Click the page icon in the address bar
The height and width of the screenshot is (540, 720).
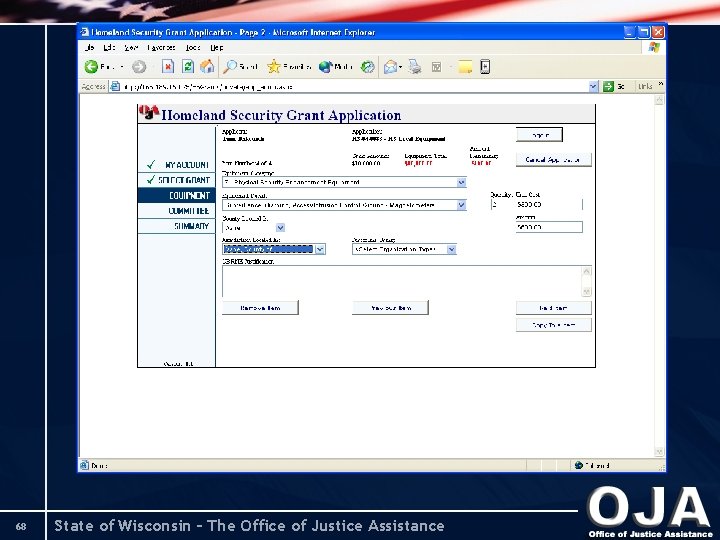[x=115, y=86]
